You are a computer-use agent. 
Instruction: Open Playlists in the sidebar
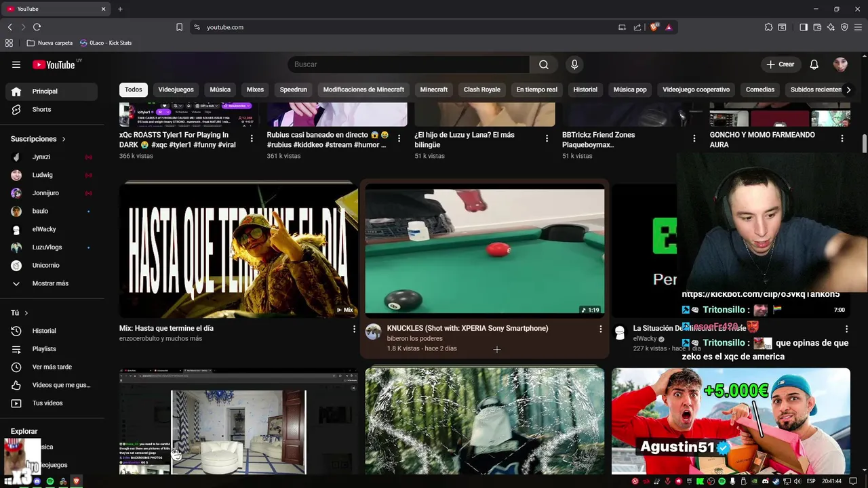(52, 349)
